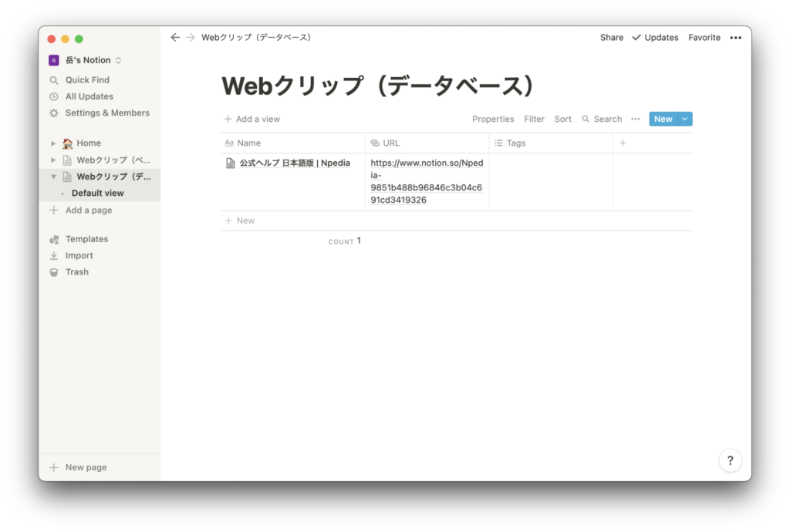Viewport: 790px width, 532px height.
Task: Click the breadcrumb Webクリップ（データベース）
Action: click(x=256, y=38)
